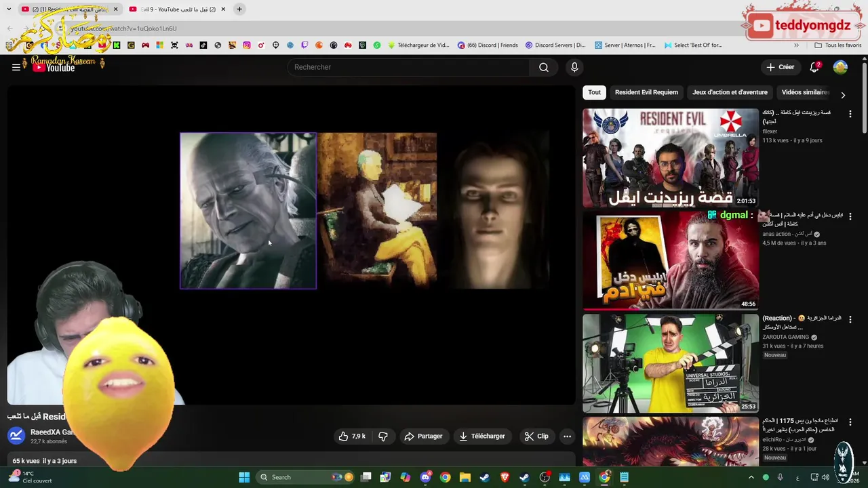
Task: Select the Tout filter chip
Action: 594,92
